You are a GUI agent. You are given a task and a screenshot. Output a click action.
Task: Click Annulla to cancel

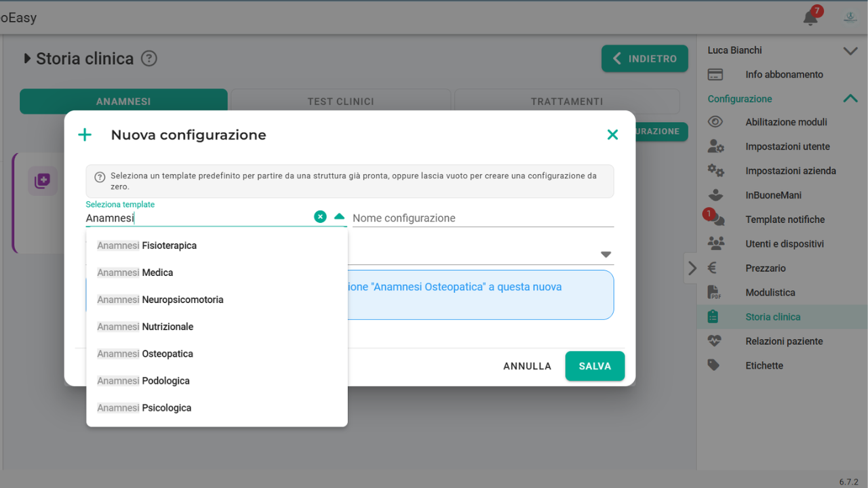pyautogui.click(x=527, y=366)
